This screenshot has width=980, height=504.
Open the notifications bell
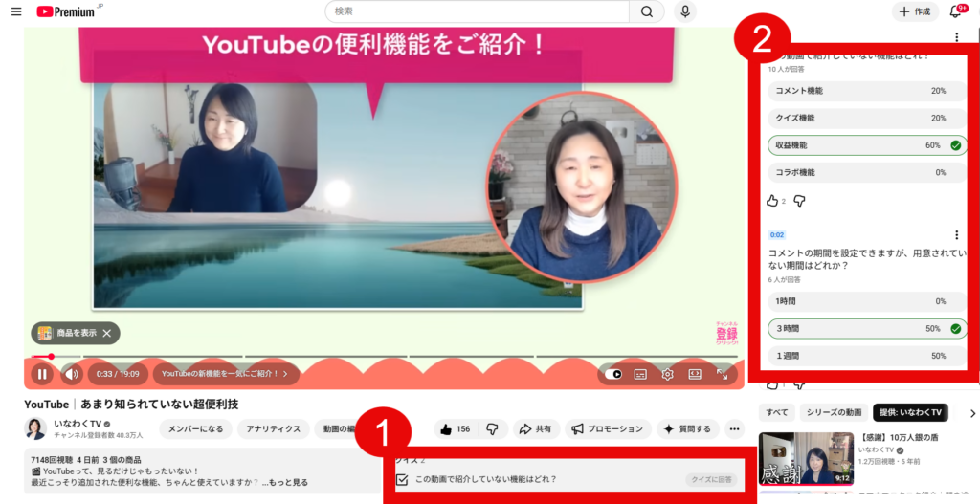pos(955,11)
